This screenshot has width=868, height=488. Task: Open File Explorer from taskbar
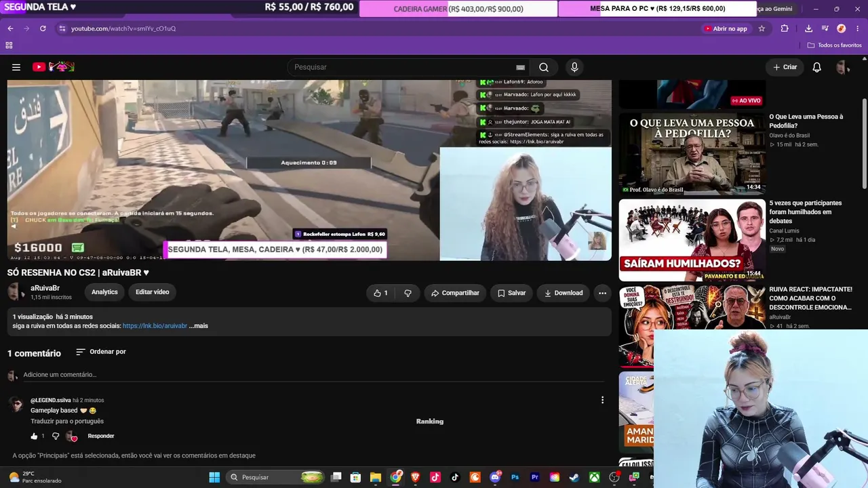376,477
